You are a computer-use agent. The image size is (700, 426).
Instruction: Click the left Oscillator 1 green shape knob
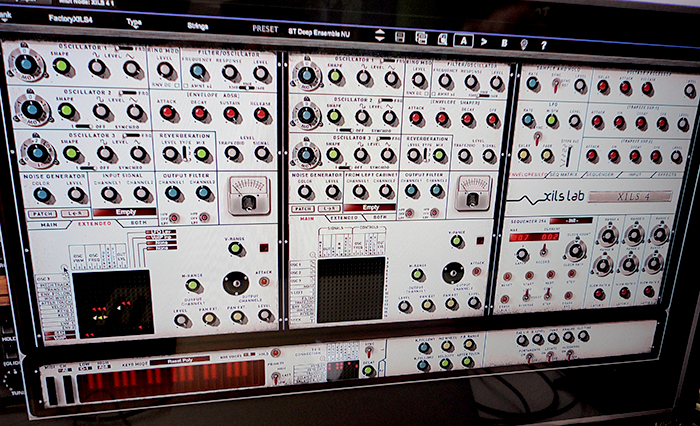coord(62,66)
